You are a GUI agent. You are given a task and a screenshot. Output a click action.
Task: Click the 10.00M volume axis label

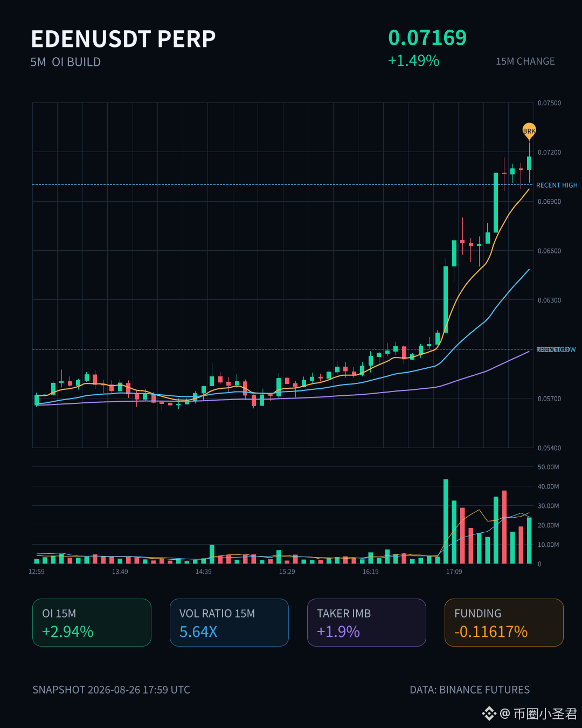(548, 545)
